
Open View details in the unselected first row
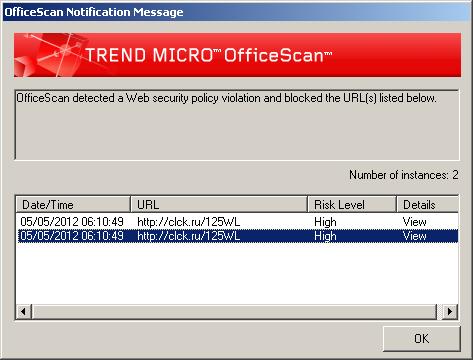[x=414, y=222]
